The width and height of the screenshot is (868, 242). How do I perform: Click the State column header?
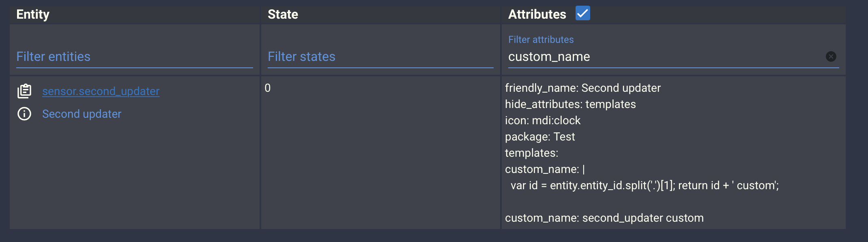pos(283,14)
